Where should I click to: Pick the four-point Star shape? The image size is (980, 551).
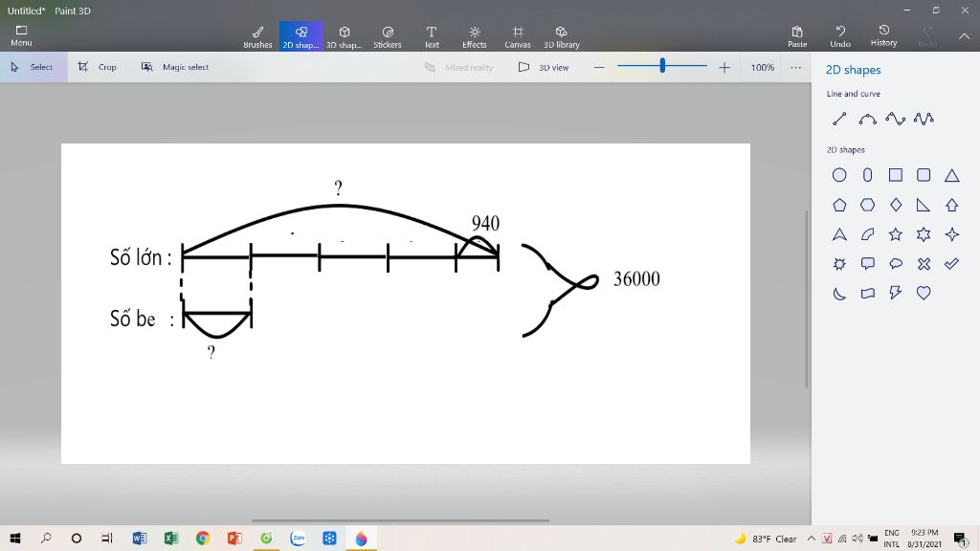click(952, 234)
